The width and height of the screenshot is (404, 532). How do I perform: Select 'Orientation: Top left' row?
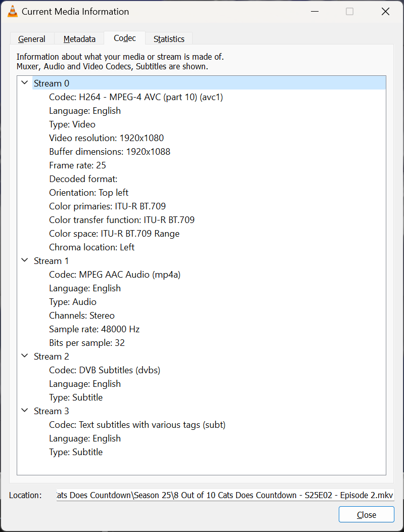tap(88, 192)
